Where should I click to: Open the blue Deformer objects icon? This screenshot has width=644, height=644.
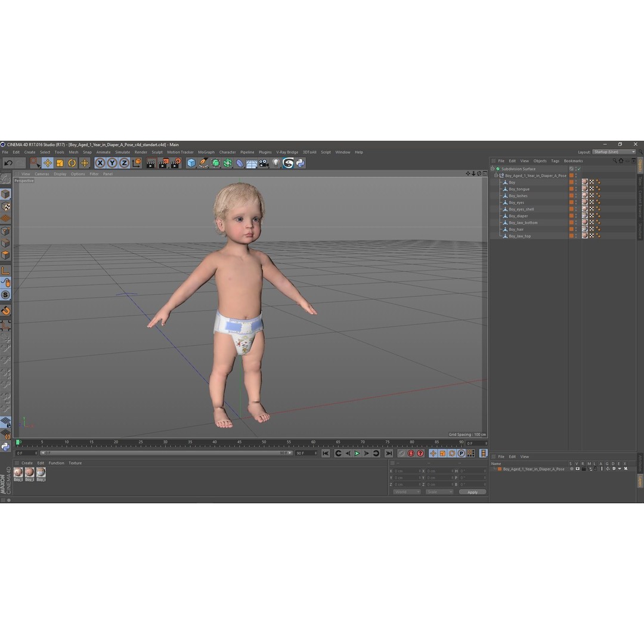[x=240, y=163]
